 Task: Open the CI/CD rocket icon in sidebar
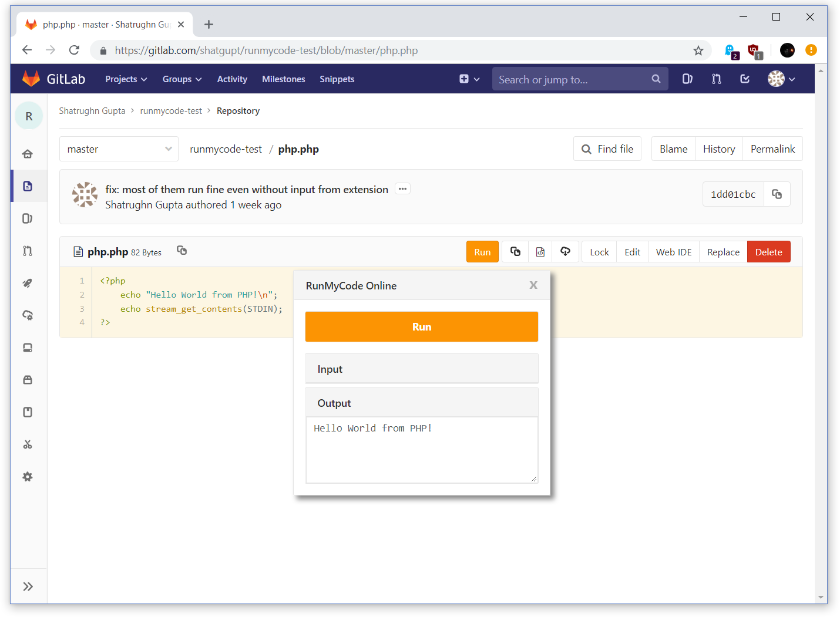[28, 283]
